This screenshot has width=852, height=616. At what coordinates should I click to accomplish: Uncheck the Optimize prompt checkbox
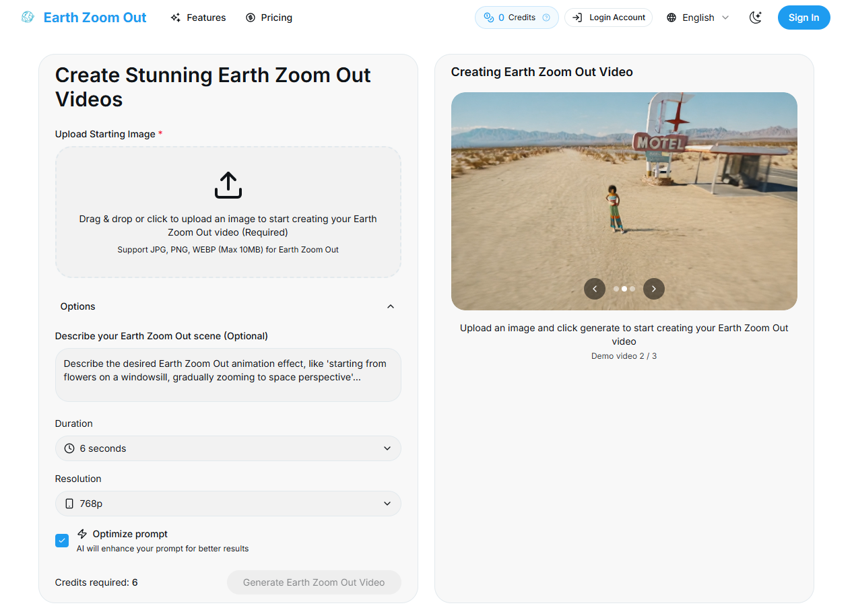(x=62, y=541)
